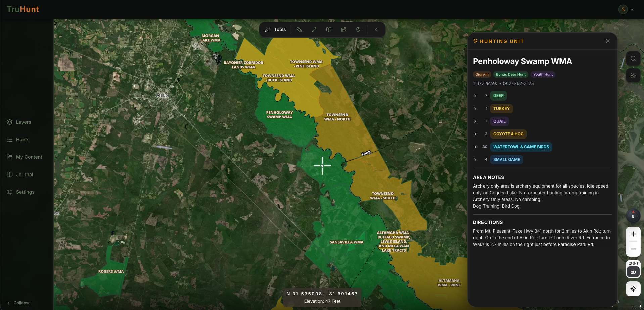Click the expand arrows tool icon

[x=314, y=30]
